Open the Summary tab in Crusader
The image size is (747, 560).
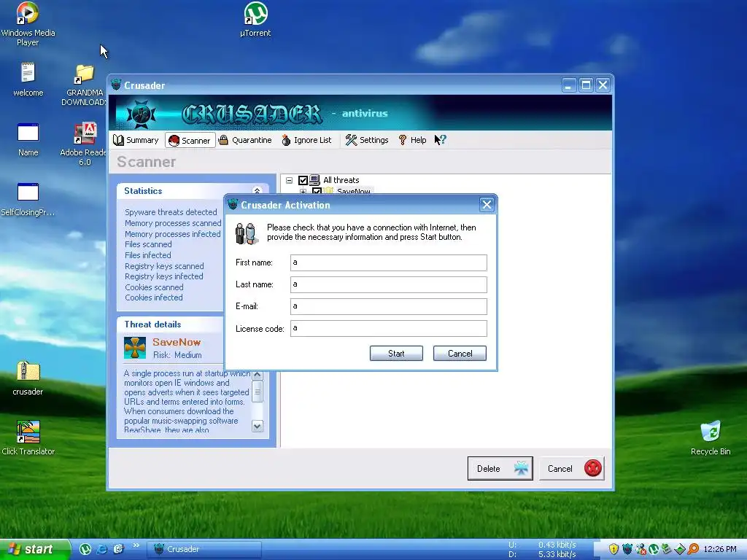[x=136, y=140]
